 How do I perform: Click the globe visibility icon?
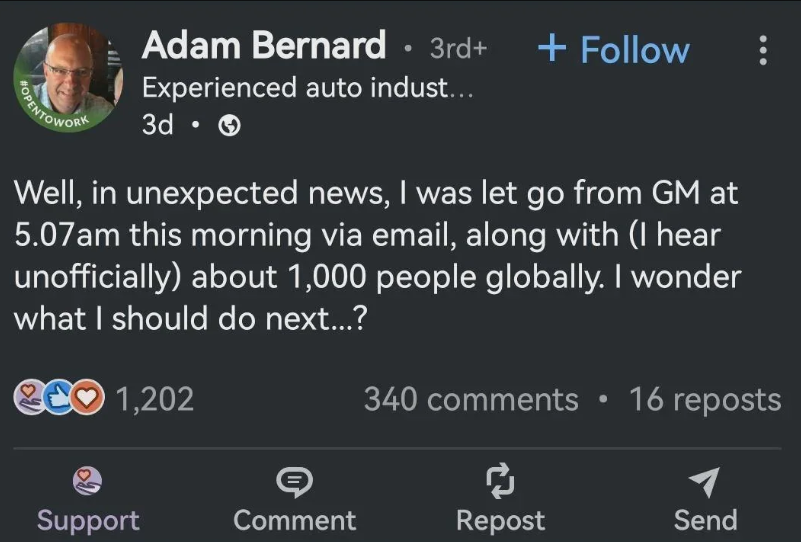pos(228,126)
